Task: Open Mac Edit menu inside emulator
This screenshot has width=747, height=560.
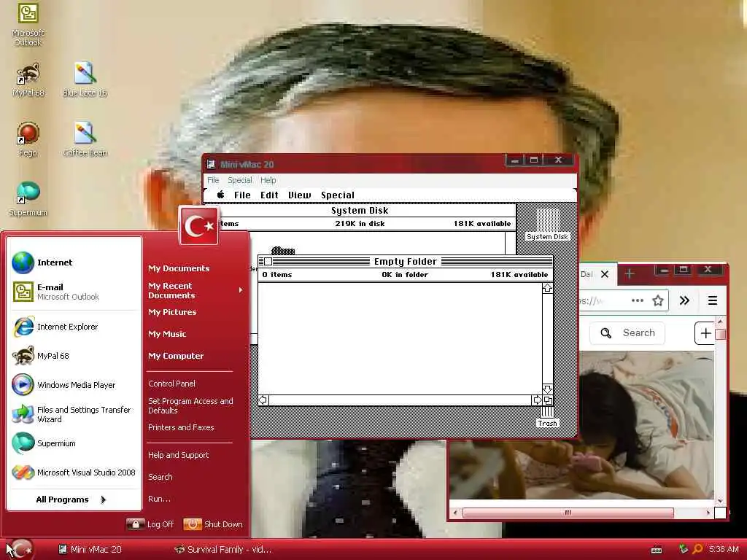Action: click(269, 195)
